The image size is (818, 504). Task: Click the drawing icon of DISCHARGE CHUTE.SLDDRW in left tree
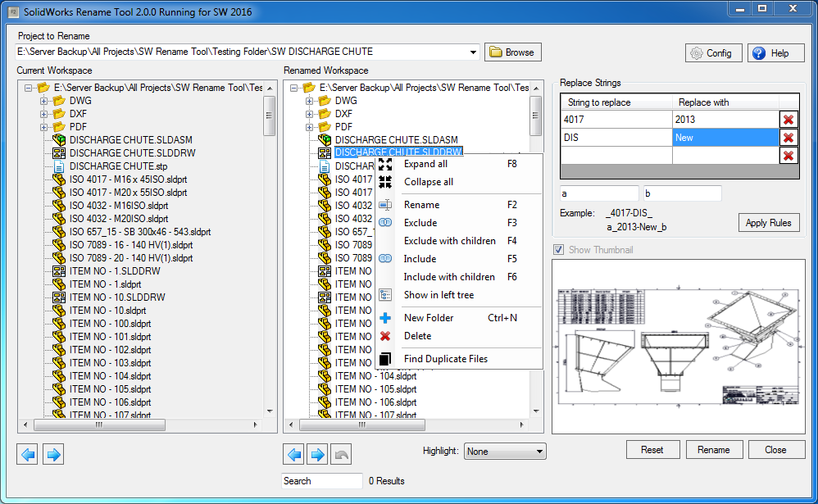59,153
